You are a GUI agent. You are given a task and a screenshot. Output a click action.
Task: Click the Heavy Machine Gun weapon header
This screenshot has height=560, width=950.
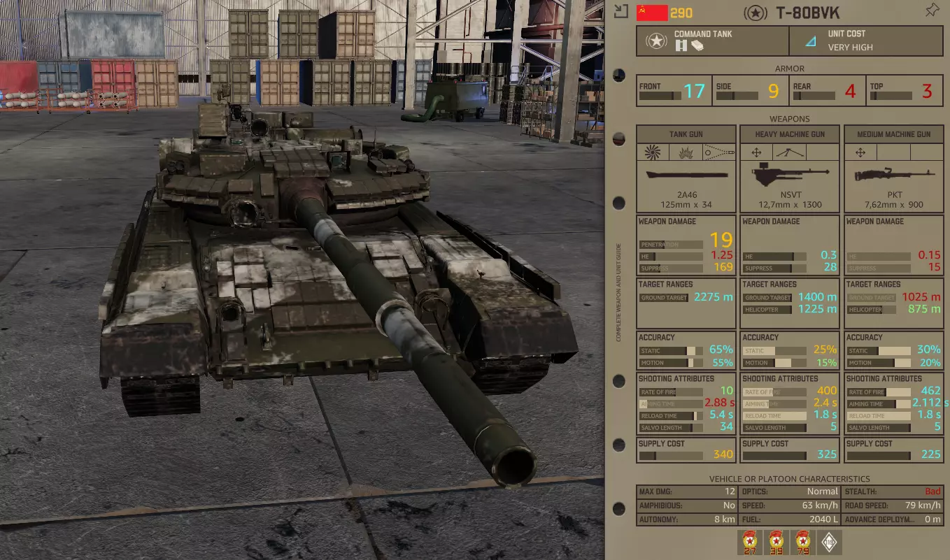pos(790,134)
